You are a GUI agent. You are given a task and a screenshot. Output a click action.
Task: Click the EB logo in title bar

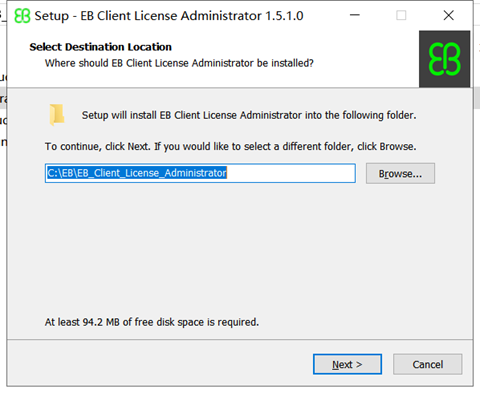(x=22, y=16)
